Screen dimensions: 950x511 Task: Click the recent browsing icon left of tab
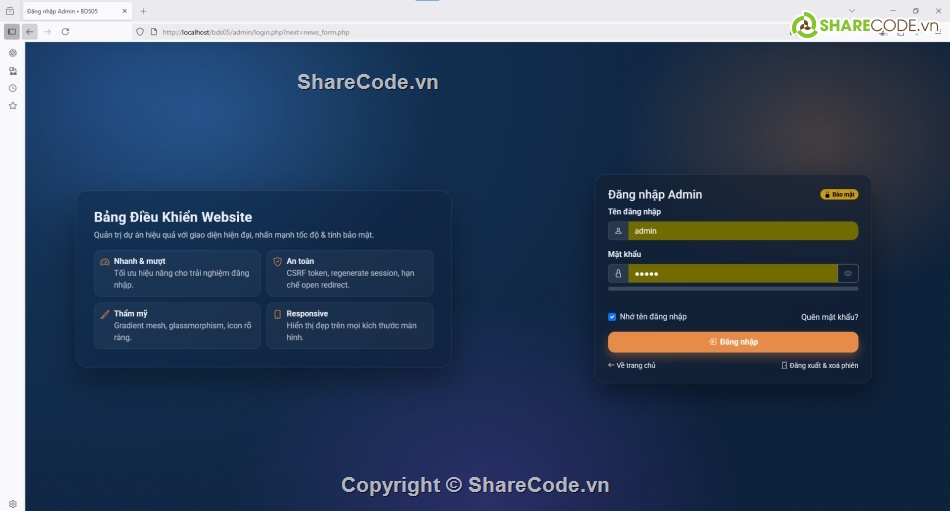(10, 11)
